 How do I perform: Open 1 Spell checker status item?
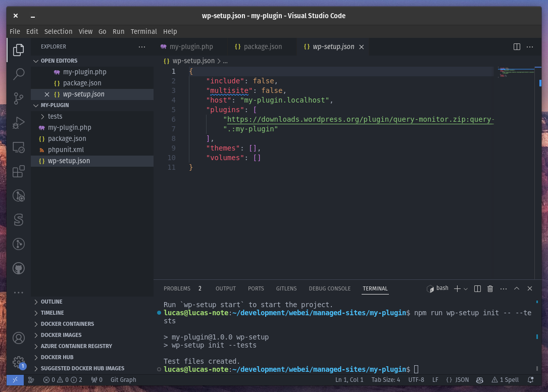pyautogui.click(x=505, y=380)
